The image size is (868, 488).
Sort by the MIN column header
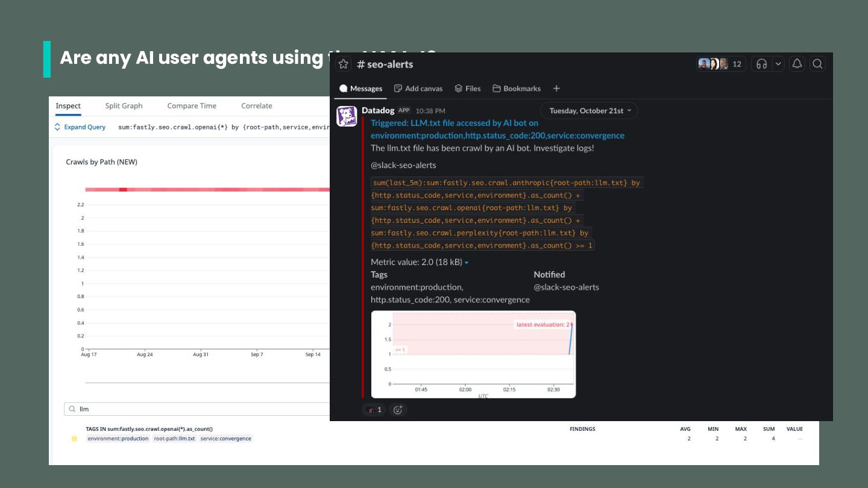coord(713,429)
